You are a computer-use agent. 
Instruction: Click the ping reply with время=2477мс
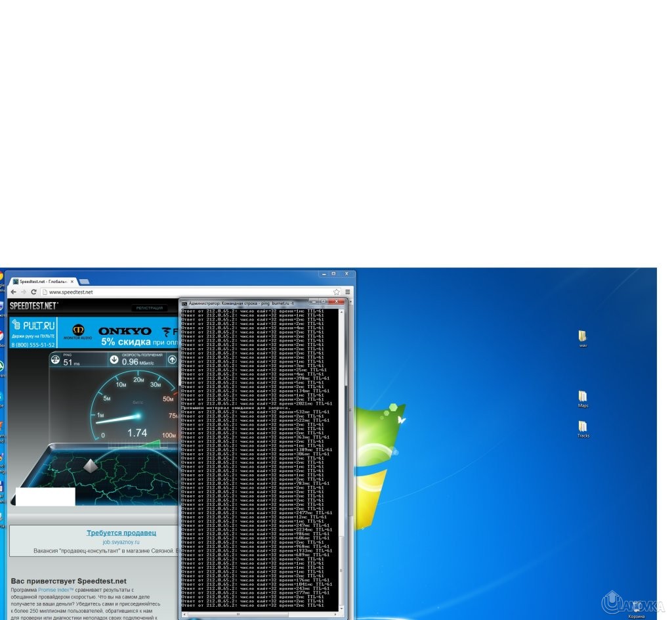pyautogui.click(x=257, y=513)
